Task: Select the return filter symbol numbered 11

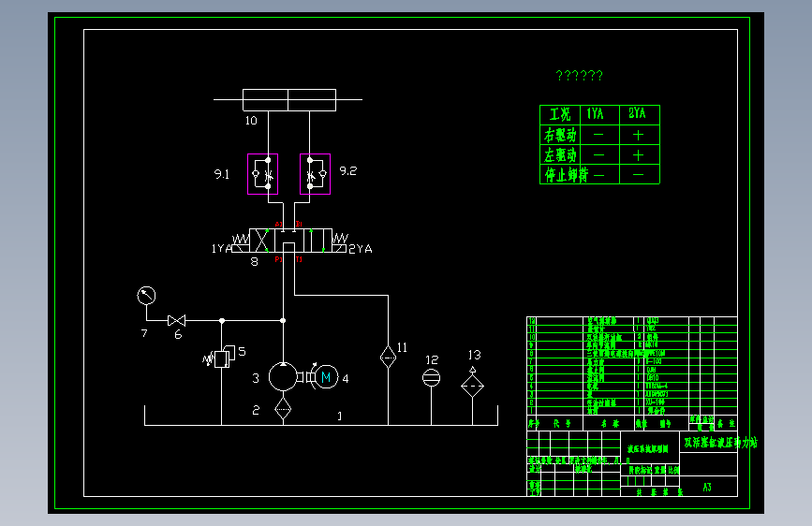Action: click(388, 357)
